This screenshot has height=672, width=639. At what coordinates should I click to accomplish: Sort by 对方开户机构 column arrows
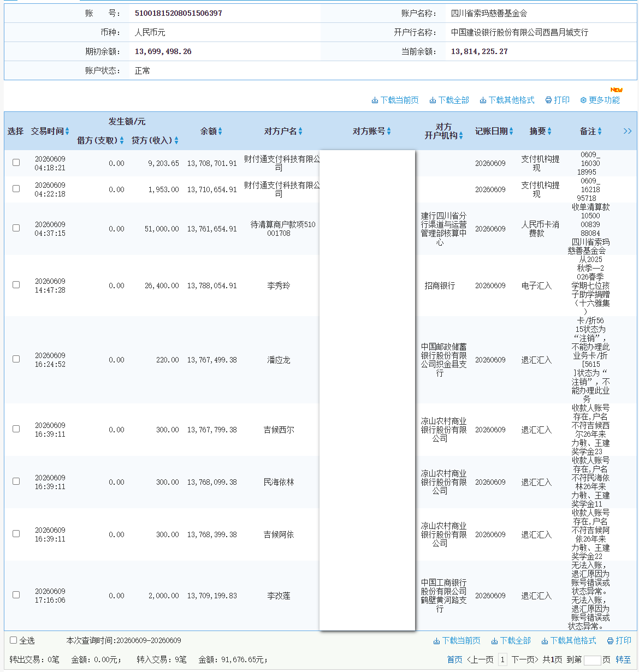click(461, 135)
